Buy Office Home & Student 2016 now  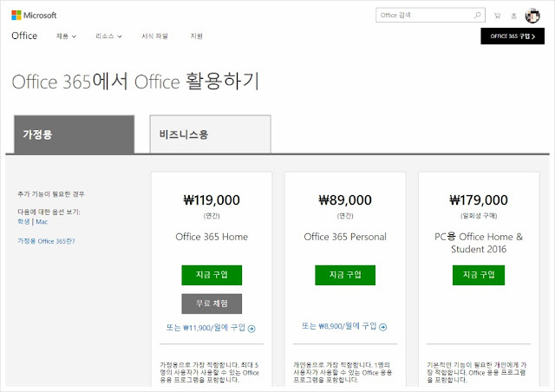[x=479, y=275]
